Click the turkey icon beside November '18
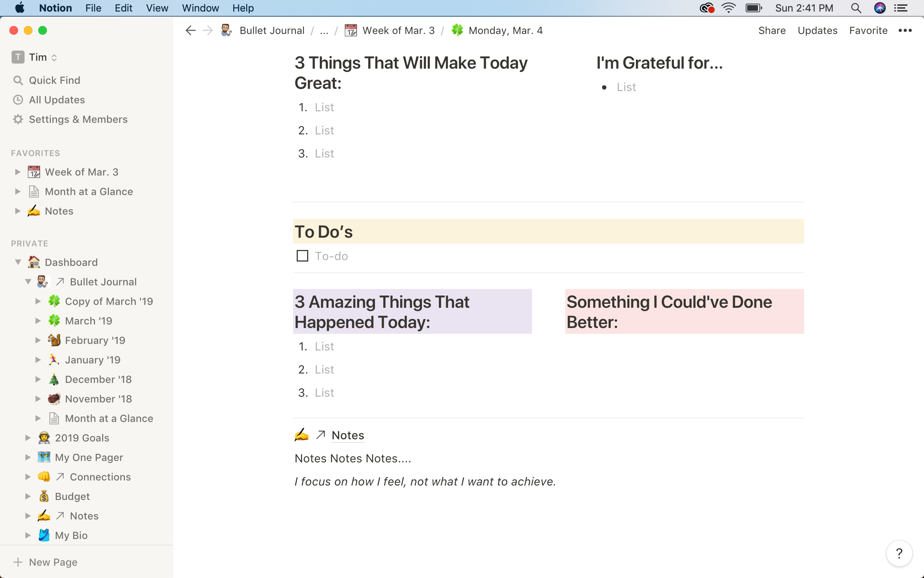Viewport: 924px width, 578px height. tap(54, 399)
